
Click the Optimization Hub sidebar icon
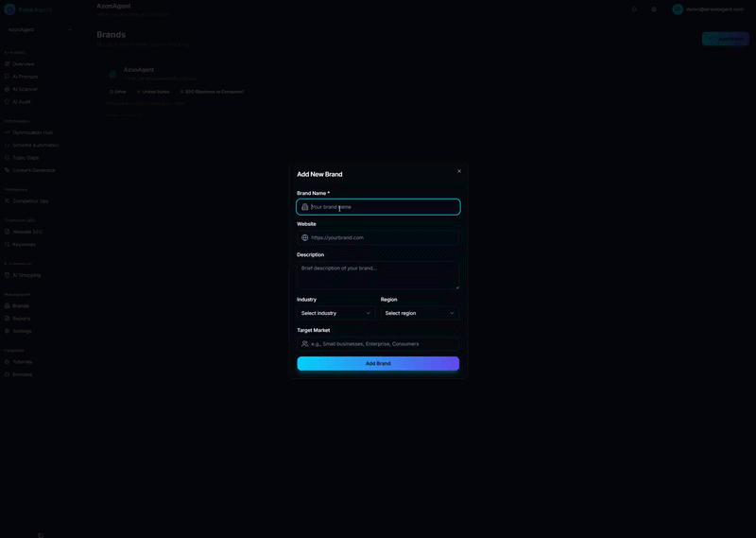coord(8,132)
